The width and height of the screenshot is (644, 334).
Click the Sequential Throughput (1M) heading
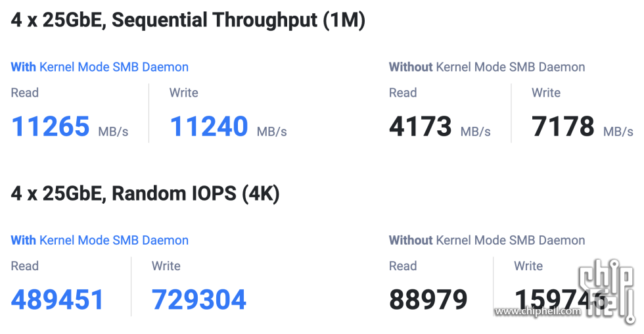click(x=188, y=20)
